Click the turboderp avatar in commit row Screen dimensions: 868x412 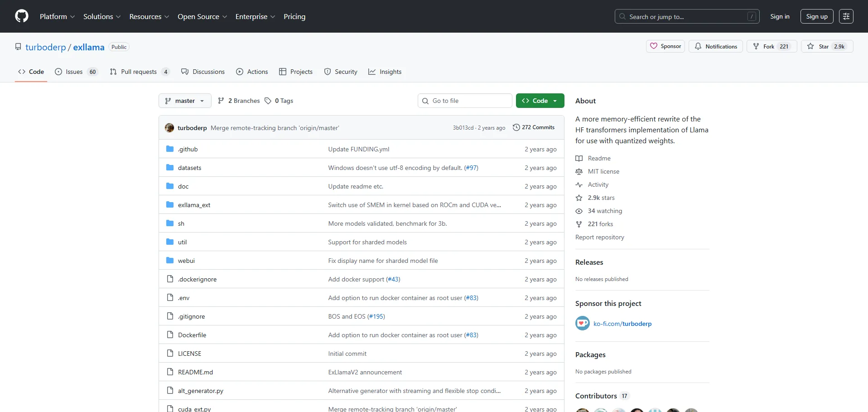tap(169, 128)
